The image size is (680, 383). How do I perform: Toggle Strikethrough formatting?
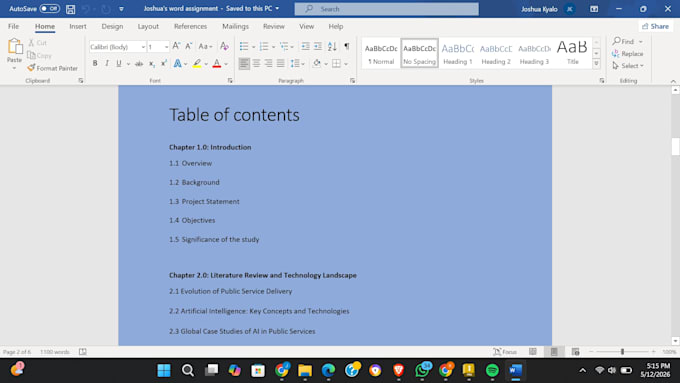(x=139, y=64)
